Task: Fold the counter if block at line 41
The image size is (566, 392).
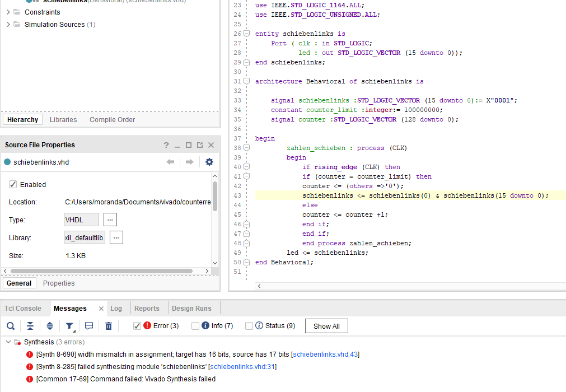Action: (246, 176)
